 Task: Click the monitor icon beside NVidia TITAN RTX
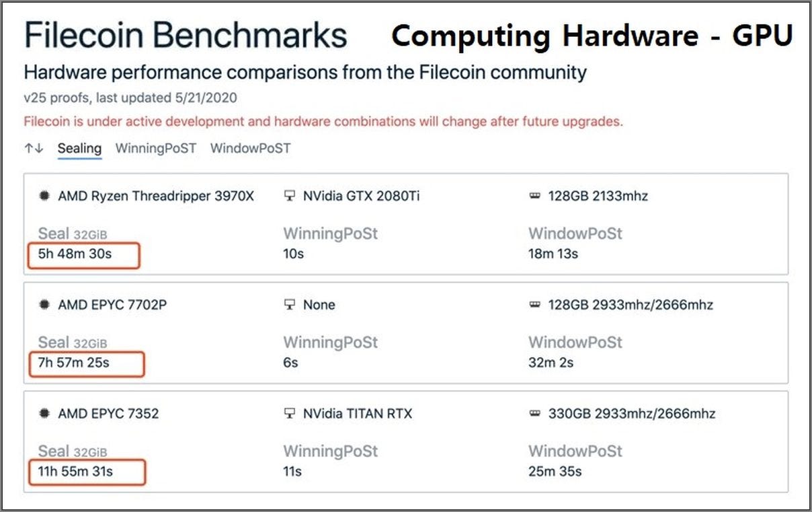[290, 413]
